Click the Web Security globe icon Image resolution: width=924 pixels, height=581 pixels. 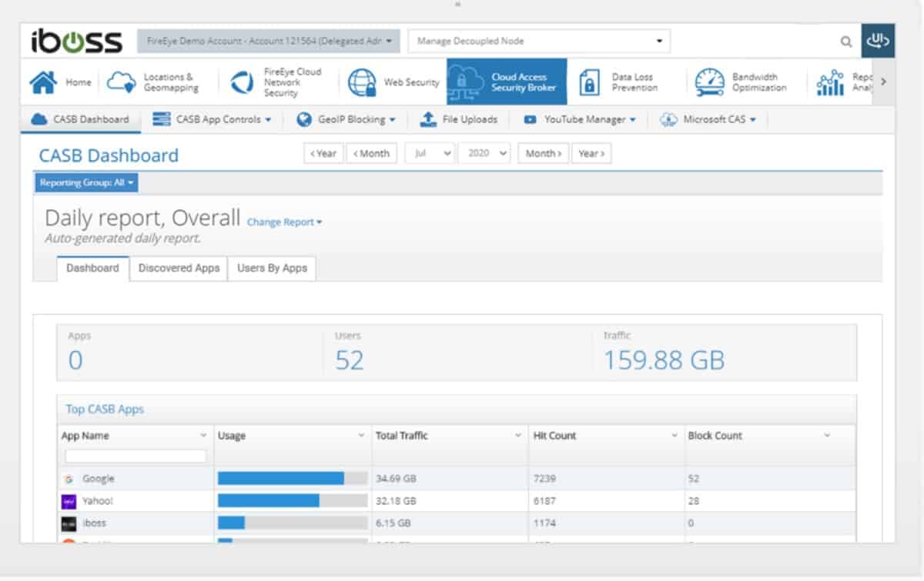tap(362, 82)
